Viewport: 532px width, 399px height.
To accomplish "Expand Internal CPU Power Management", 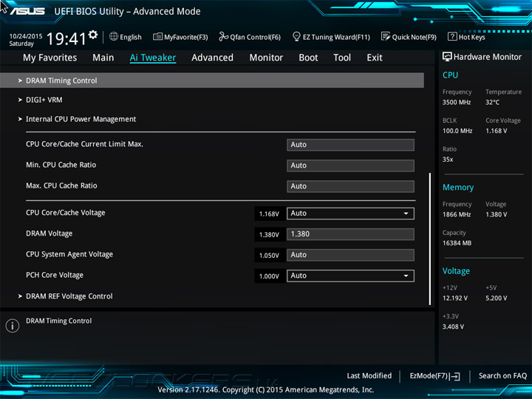I will [x=77, y=119].
